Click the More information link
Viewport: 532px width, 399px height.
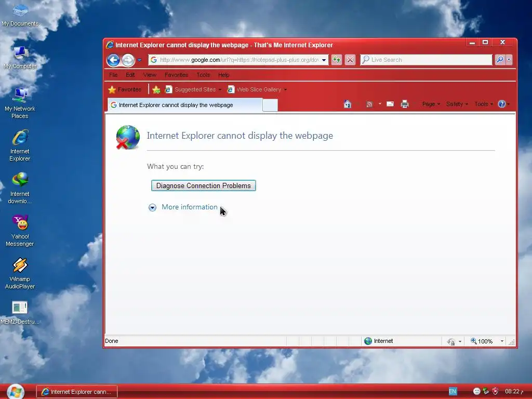[x=189, y=207]
